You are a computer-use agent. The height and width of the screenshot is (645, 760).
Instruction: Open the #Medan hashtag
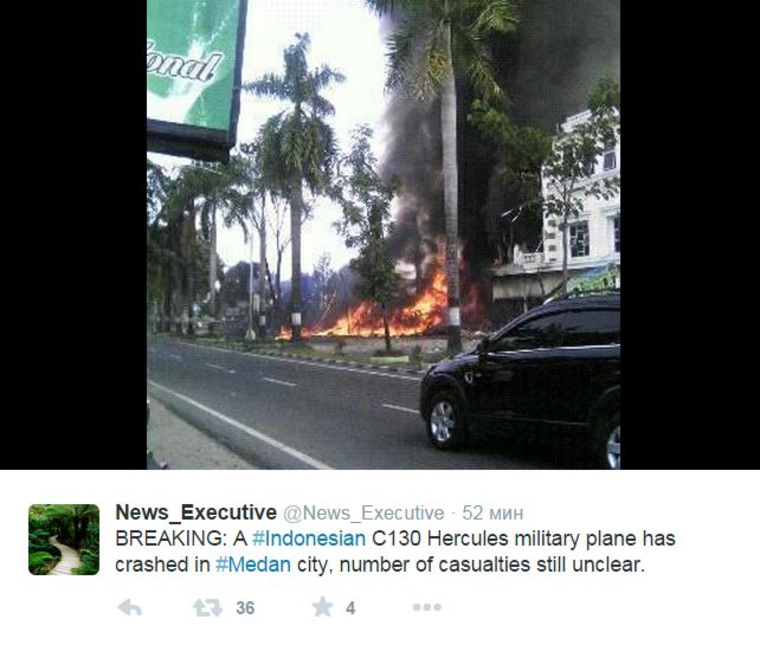253,565
